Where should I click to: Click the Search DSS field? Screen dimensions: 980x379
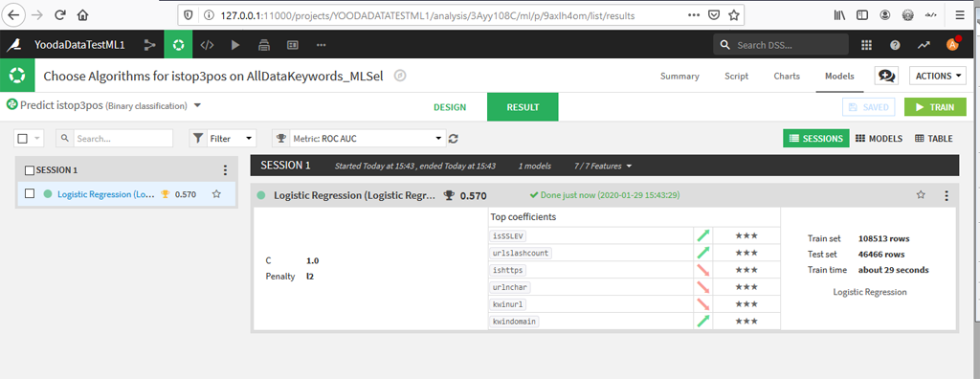pyautogui.click(x=781, y=44)
